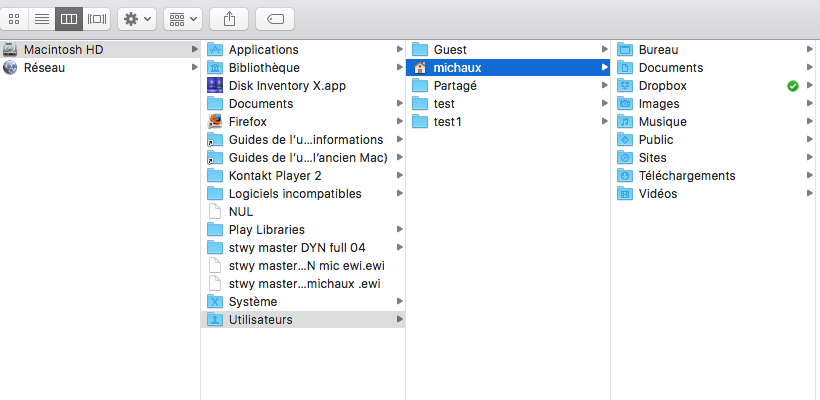Switch to list view mode

[41, 18]
